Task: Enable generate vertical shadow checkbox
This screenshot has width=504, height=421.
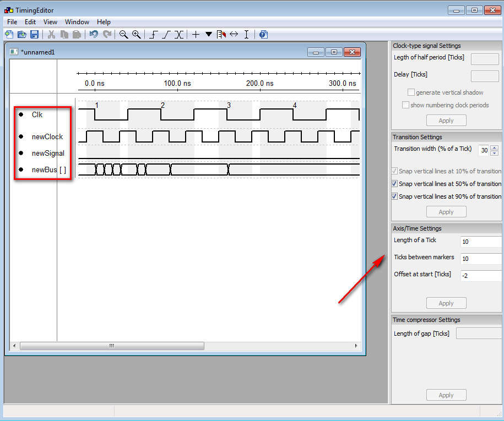Action: pos(411,92)
